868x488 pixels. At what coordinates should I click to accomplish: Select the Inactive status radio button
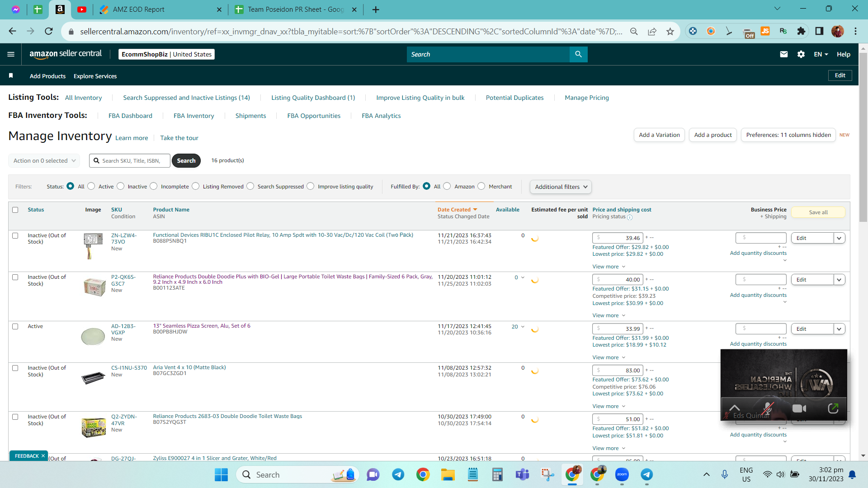coord(120,186)
